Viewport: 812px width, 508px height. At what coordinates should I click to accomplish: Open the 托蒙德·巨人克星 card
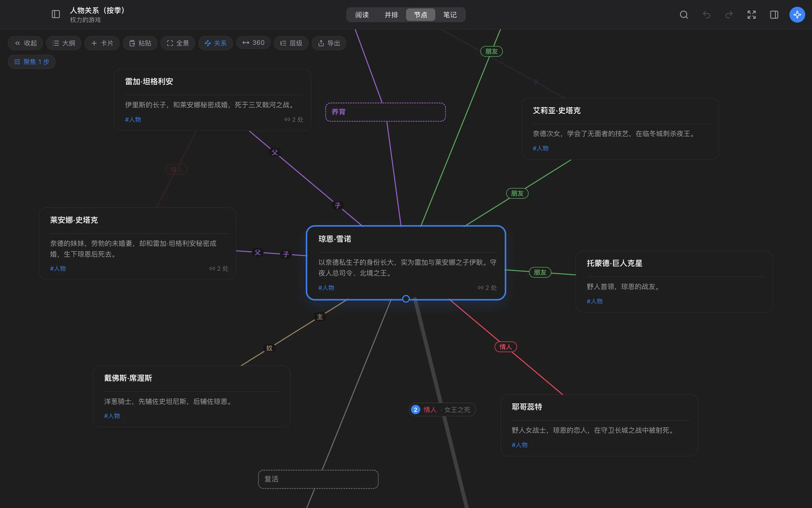(x=674, y=281)
